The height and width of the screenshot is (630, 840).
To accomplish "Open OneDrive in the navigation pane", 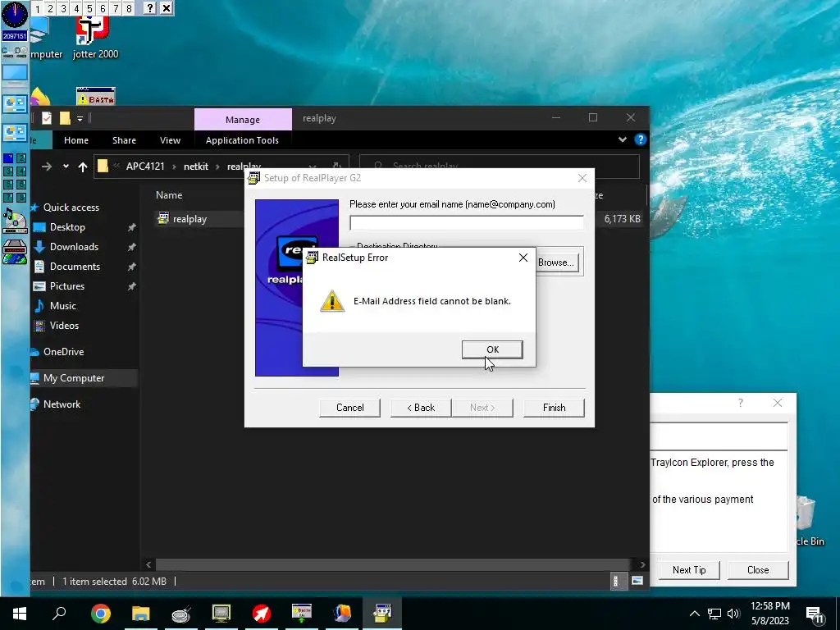I will (x=63, y=352).
